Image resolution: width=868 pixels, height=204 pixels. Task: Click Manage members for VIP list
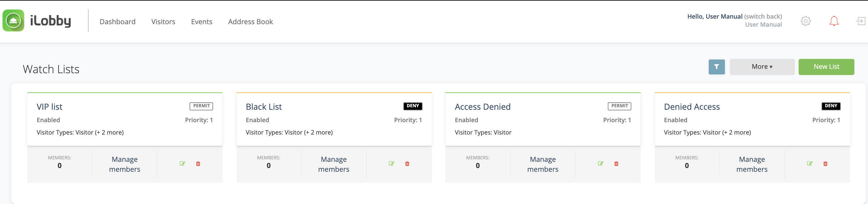click(x=124, y=164)
